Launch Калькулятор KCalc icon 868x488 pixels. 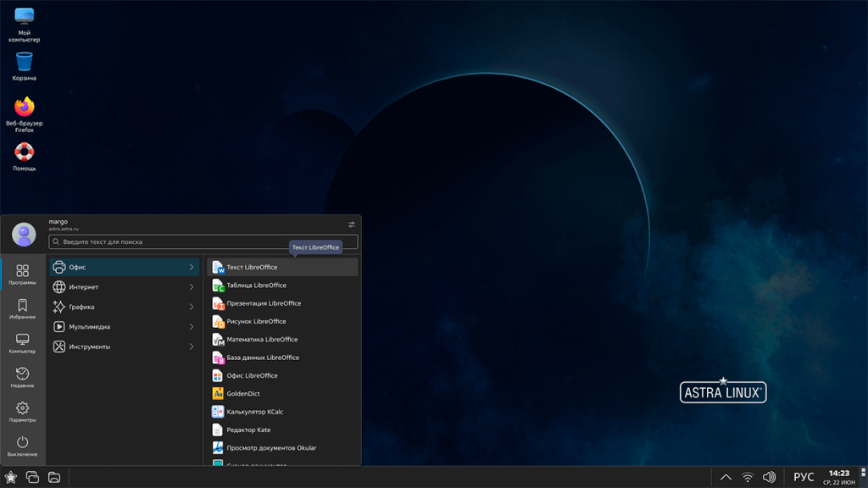218,412
